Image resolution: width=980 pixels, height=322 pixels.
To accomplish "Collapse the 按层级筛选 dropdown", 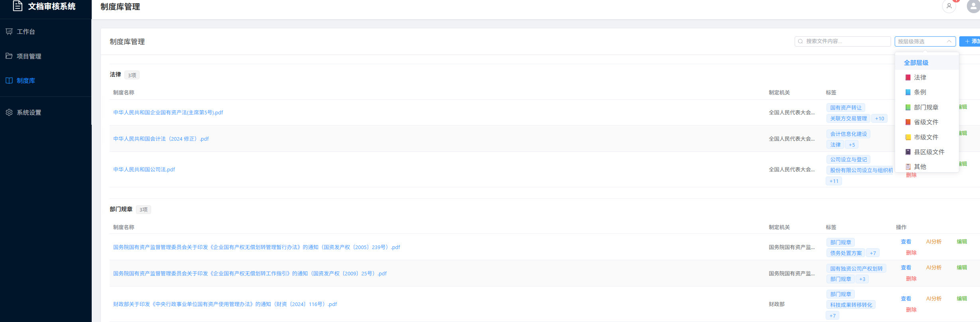I will (x=949, y=41).
